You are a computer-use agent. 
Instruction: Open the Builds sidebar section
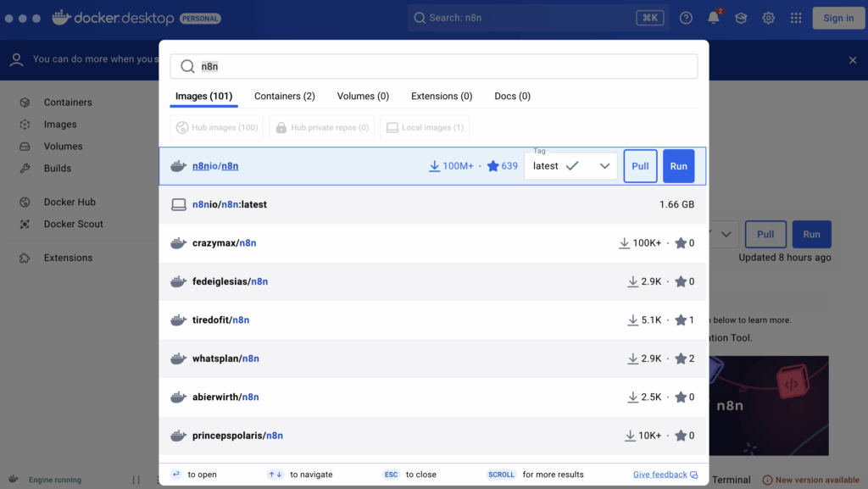pos(57,168)
